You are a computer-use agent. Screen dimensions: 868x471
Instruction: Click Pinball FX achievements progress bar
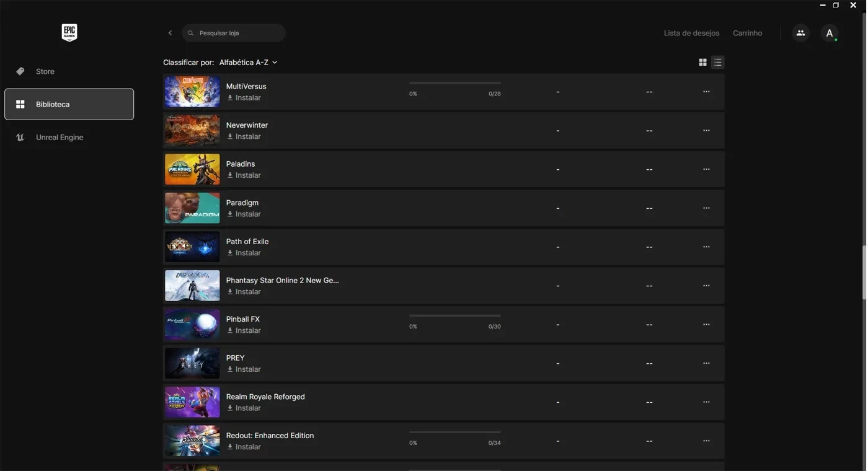click(455, 315)
